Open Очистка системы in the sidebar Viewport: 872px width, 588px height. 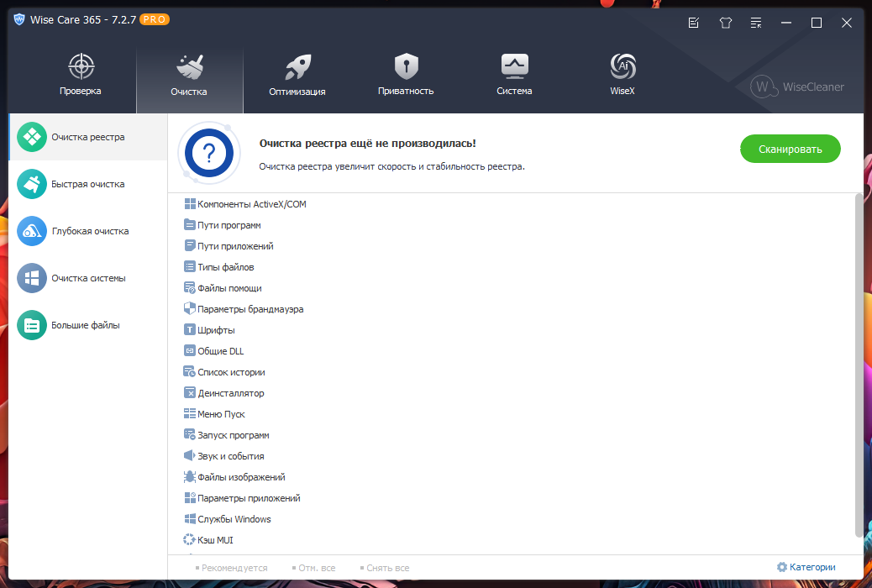pyautogui.click(x=88, y=278)
